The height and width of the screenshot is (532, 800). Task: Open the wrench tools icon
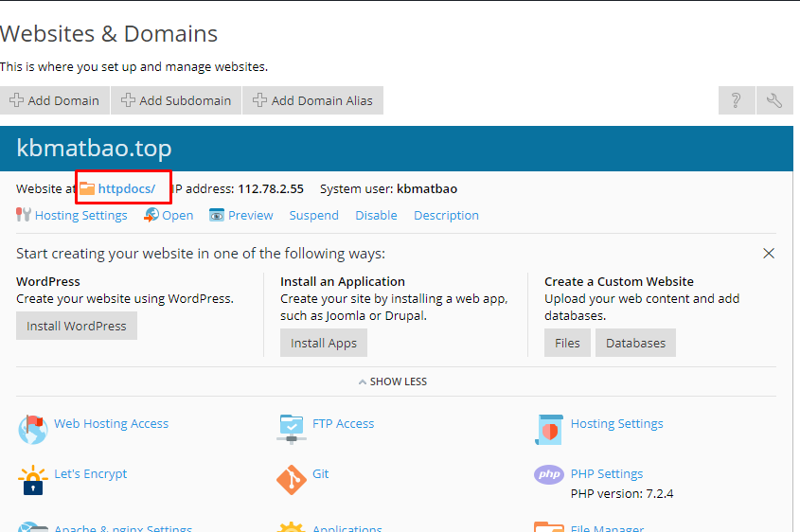pyautogui.click(x=773, y=100)
